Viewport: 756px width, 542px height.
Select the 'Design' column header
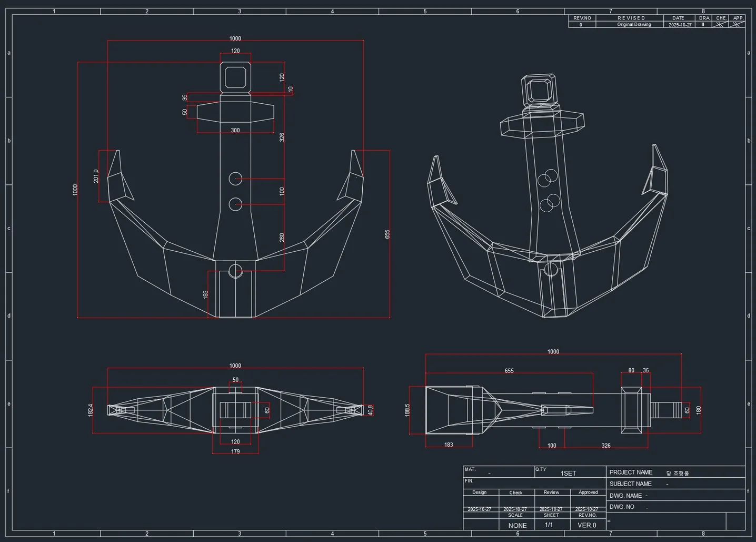point(480,492)
